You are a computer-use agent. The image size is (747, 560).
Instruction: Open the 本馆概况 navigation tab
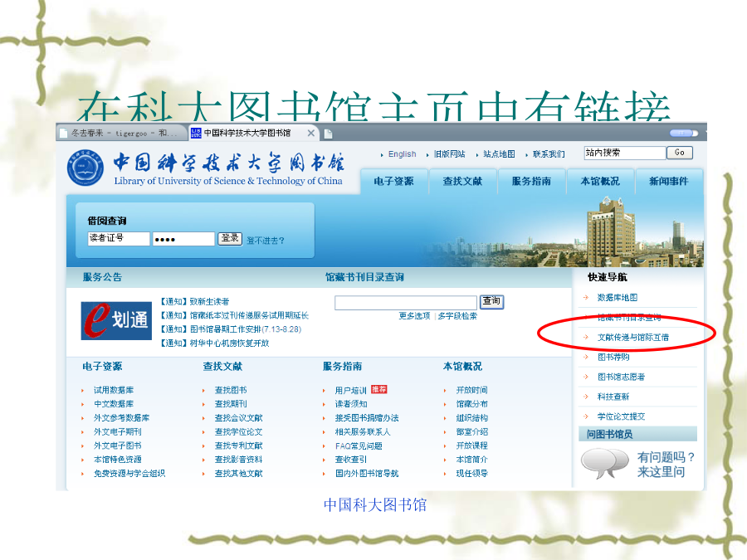[600, 181]
